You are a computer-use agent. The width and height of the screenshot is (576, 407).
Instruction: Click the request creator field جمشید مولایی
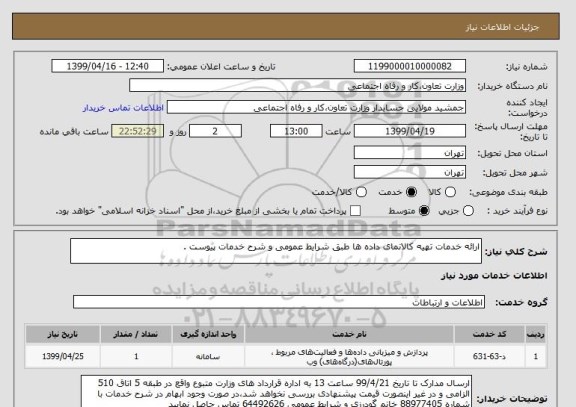pos(316,108)
